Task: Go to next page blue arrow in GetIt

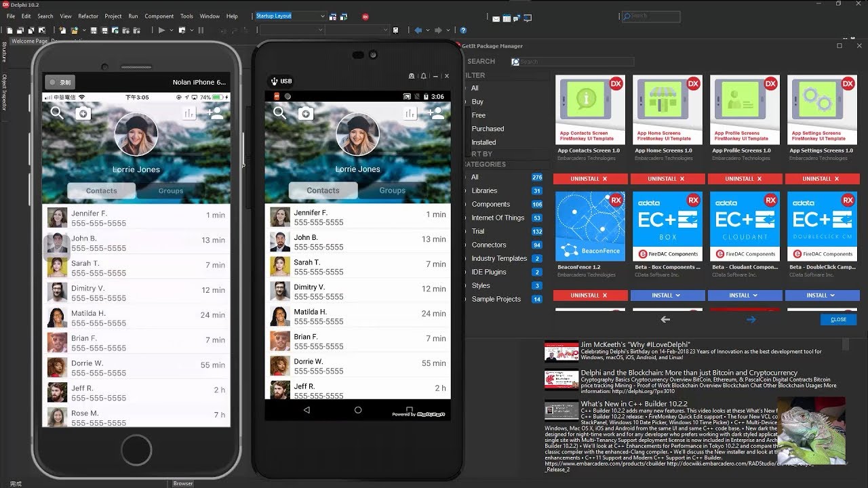Action: click(751, 319)
